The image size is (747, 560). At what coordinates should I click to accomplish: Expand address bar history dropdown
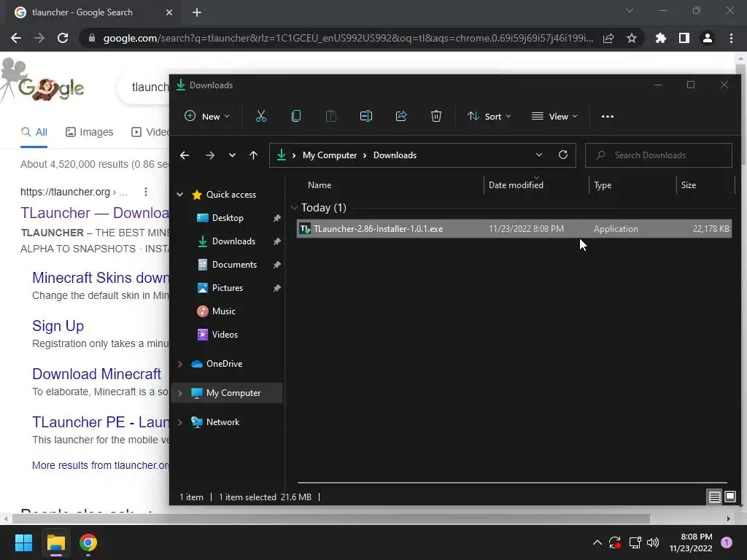tap(539, 155)
